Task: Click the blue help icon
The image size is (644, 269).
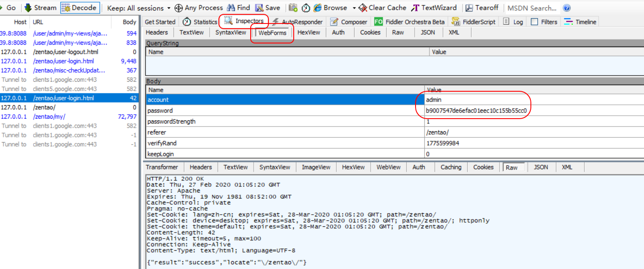Action: pos(567,8)
